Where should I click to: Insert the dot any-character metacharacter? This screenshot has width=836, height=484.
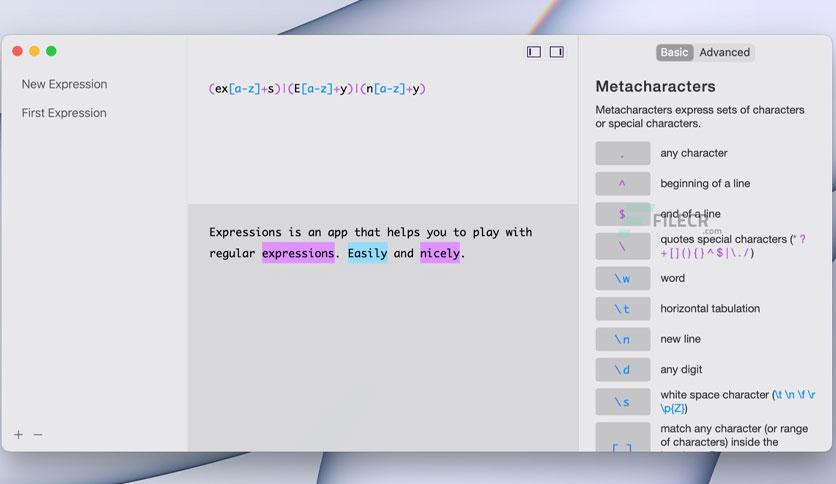[623, 154]
